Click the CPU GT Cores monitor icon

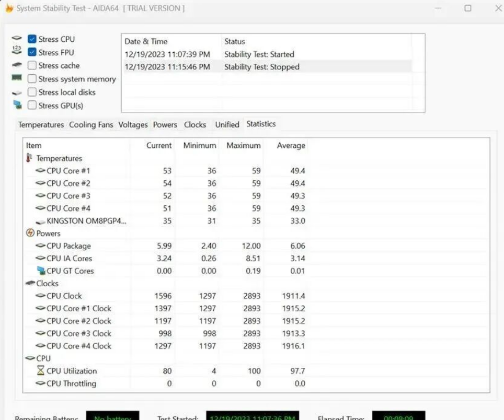point(41,271)
